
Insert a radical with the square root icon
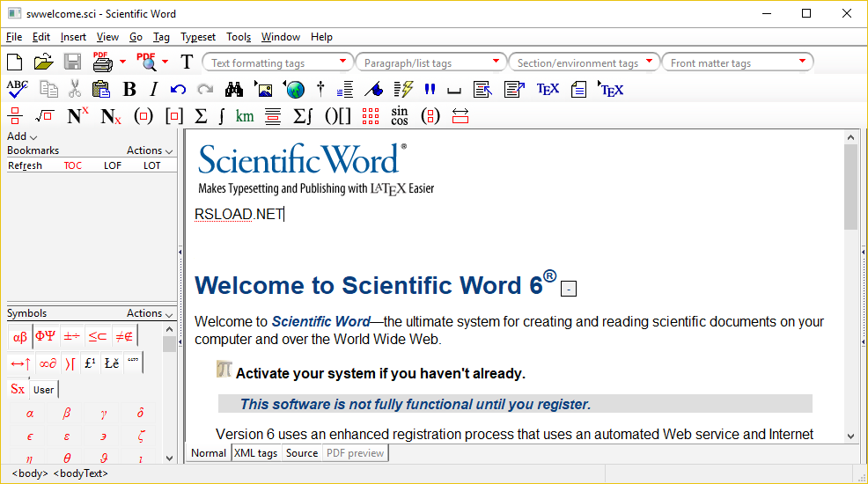click(x=44, y=116)
